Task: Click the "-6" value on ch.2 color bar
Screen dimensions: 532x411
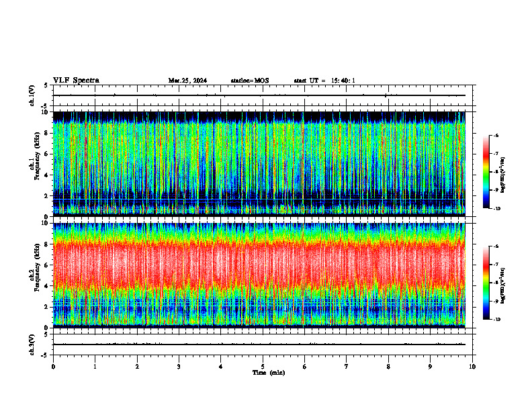Action: (x=496, y=246)
